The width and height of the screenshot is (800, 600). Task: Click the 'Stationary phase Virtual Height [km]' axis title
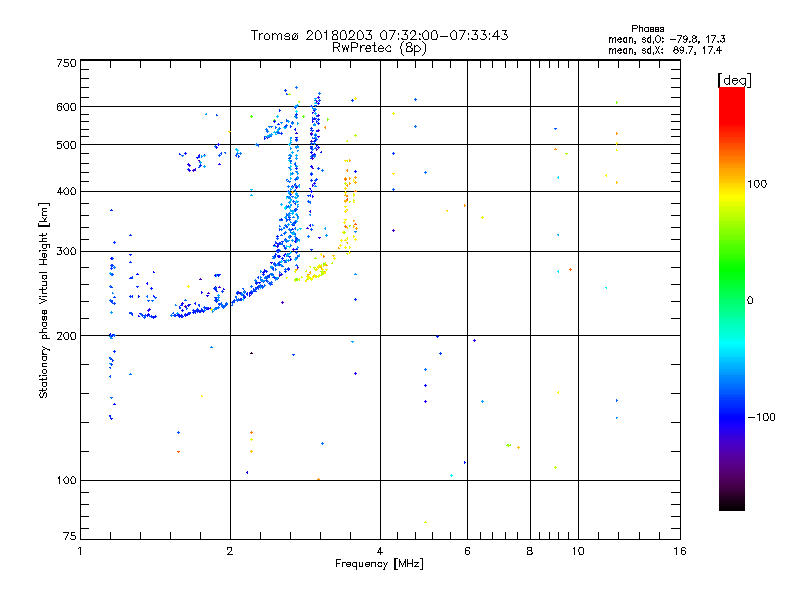44,300
